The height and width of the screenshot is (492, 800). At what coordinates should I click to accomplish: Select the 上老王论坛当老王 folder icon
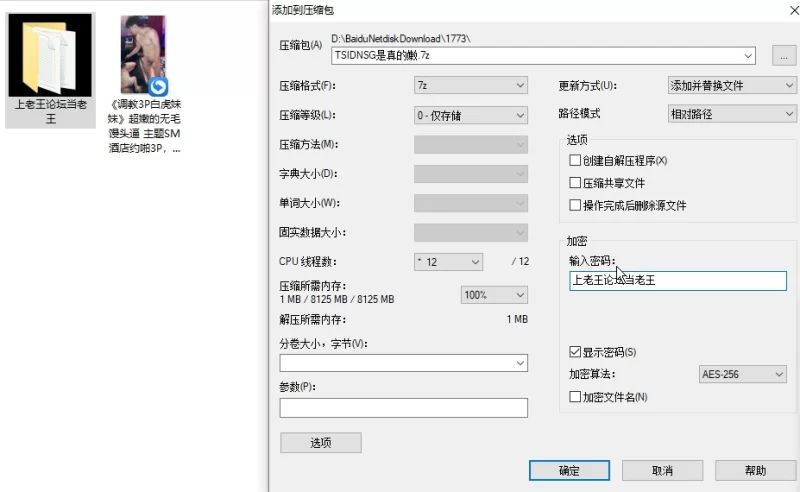50,55
